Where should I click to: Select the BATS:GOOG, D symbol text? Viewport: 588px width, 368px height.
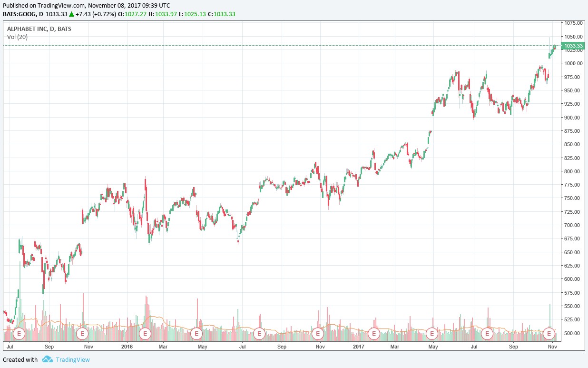23,14
